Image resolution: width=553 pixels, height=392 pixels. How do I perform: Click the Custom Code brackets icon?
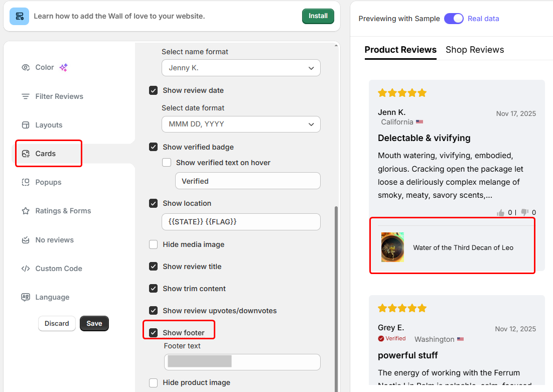[26, 269]
